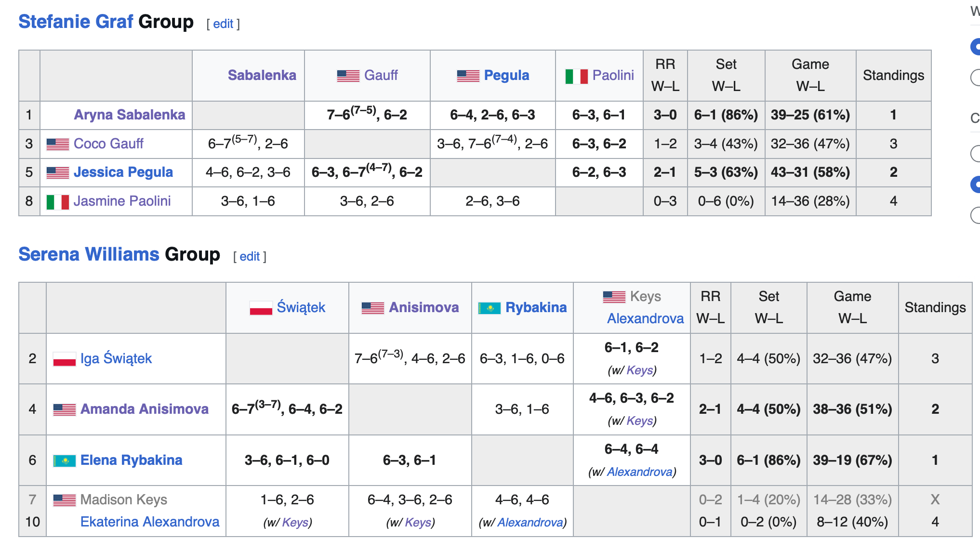Click the US flag icon beside Anisimova's column header
This screenshot has width=980, height=552.
coord(372,308)
